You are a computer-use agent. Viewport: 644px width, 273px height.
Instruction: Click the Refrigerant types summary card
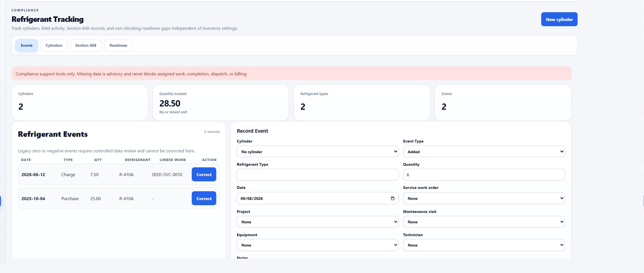(362, 103)
